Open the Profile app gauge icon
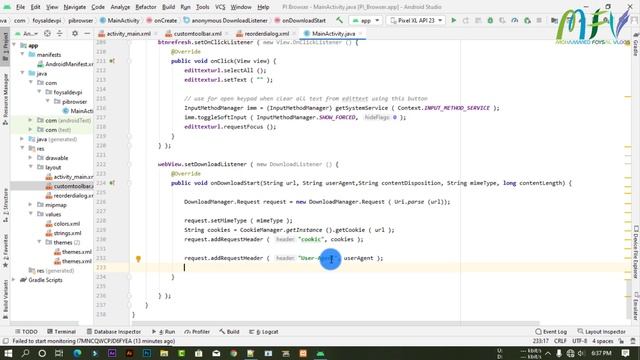 [515, 20]
